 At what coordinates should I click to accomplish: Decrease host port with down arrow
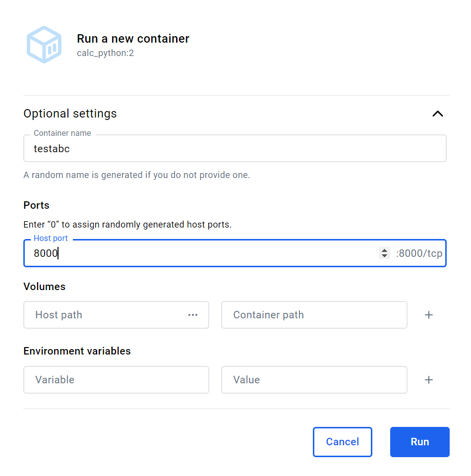384,256
